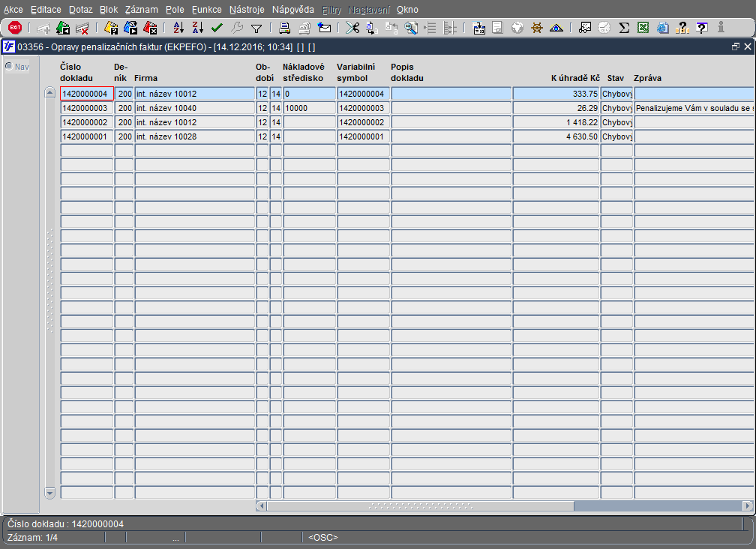756x549 pixels.
Task: Open the Funkce menu
Action: 207,10
